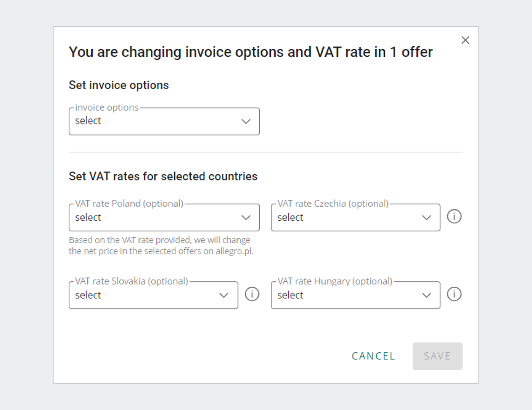Screen dimensions: 532x410
Task: Click the chevron arrow in invoice options field
Action: pos(246,121)
